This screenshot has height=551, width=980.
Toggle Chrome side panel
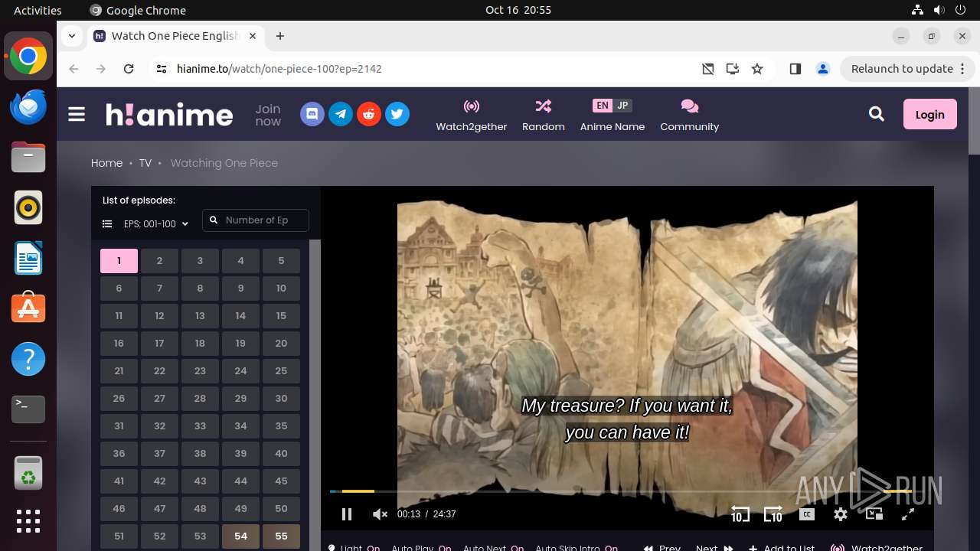click(795, 69)
